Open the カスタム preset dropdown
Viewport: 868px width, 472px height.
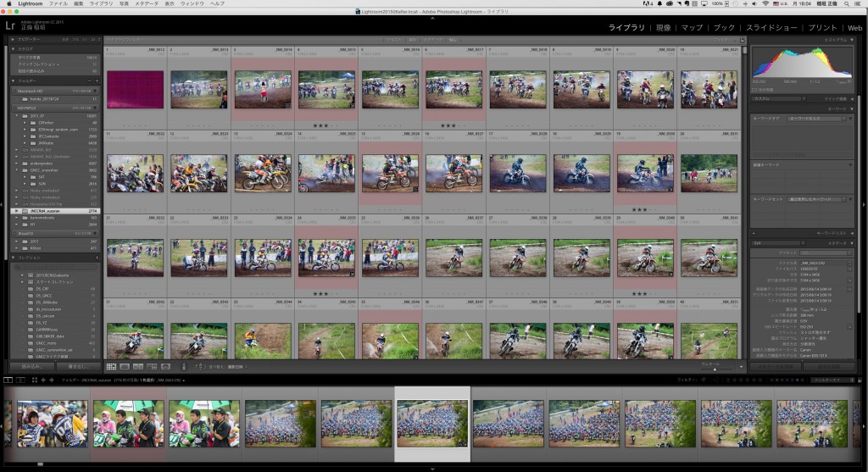(x=779, y=98)
